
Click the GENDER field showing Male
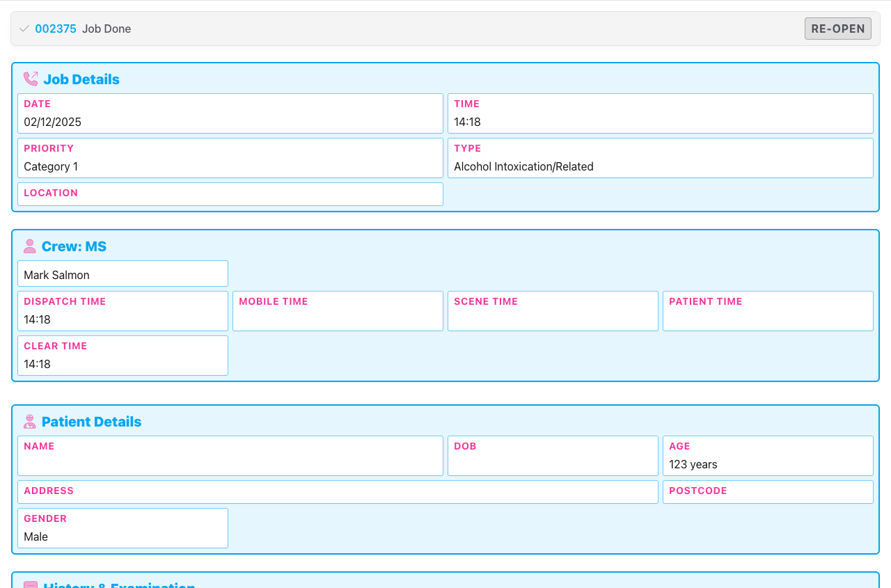123,537
